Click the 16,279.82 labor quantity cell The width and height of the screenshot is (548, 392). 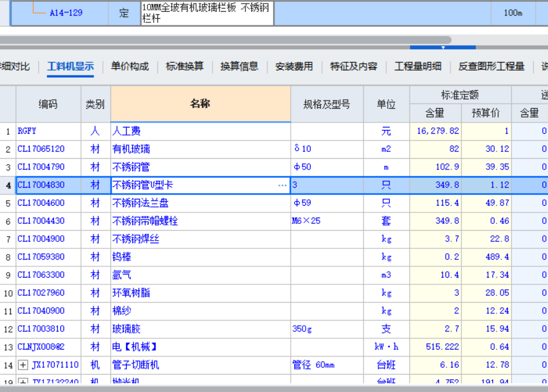435,131
